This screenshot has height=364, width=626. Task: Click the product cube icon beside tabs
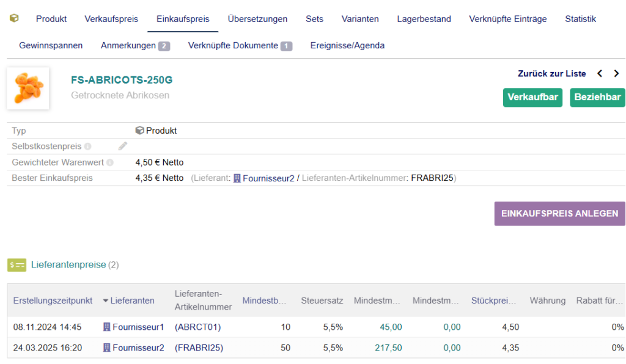[x=14, y=18]
